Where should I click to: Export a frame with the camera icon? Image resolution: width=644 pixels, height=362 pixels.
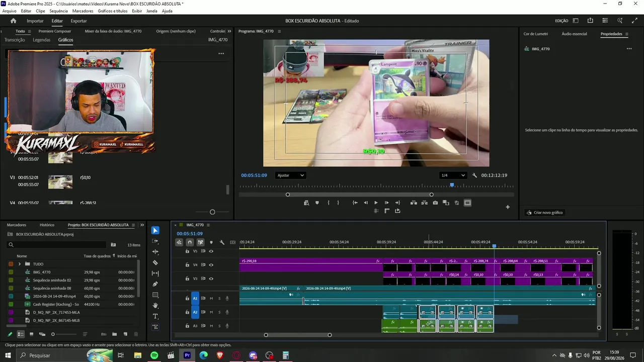point(435,203)
